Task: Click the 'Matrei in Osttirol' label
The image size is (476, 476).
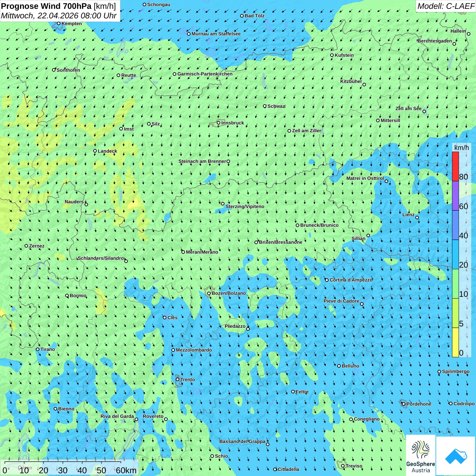Action: click(365, 178)
